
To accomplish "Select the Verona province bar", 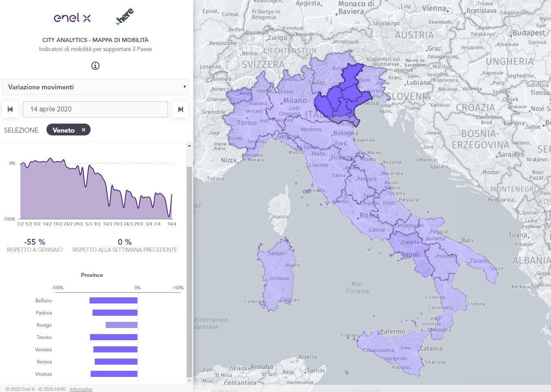I will pos(116,362).
